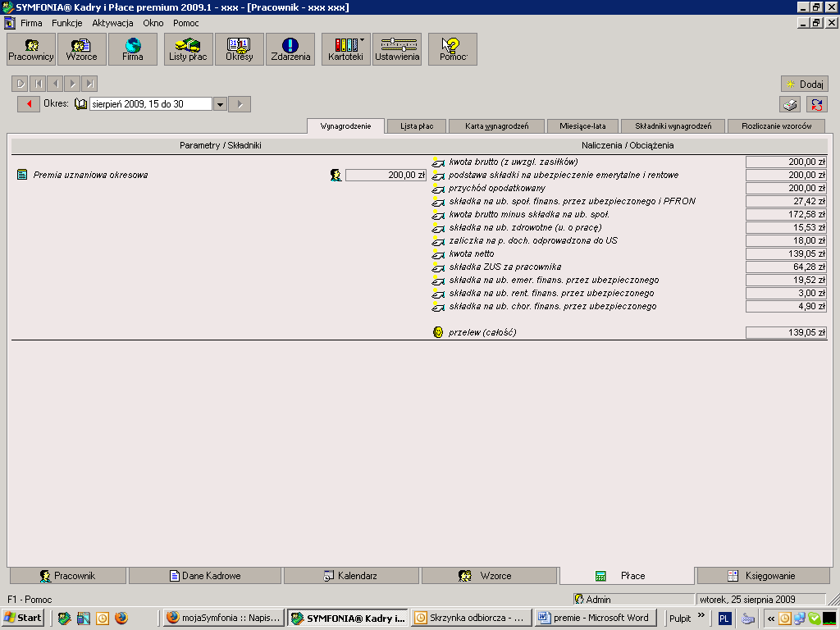Go to next record navigation button
This screenshot has width=840, height=630.
click(x=72, y=84)
